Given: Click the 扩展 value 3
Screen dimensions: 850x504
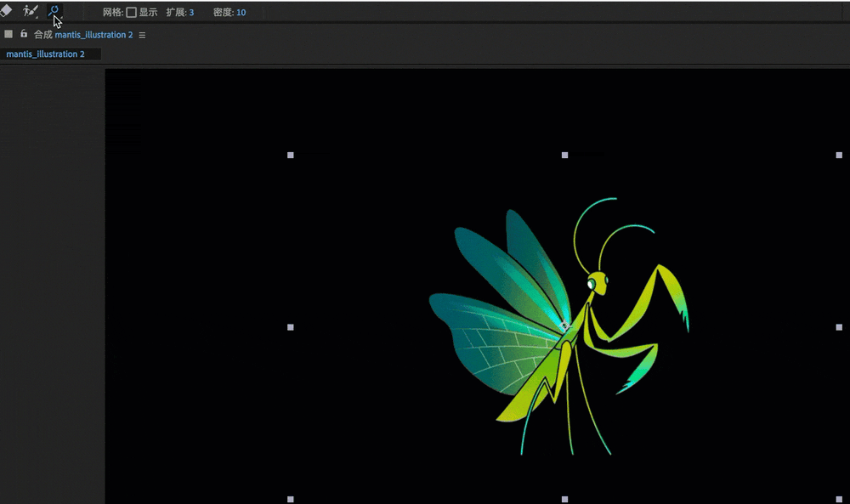Looking at the screenshot, I should (191, 13).
